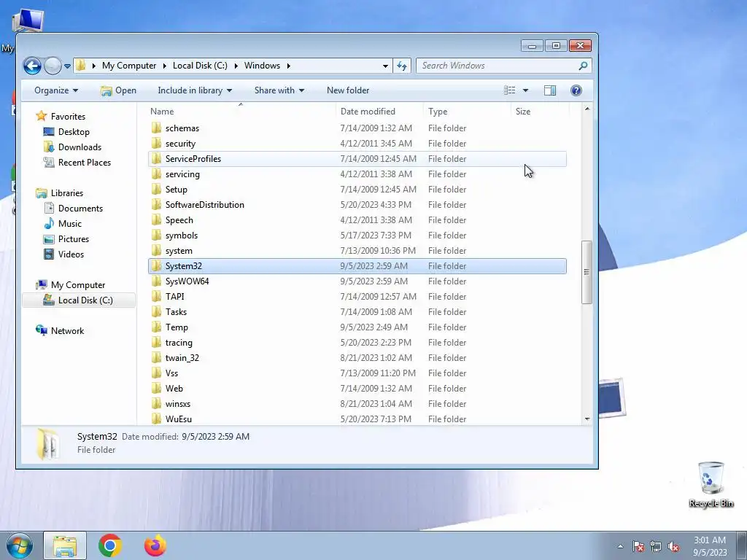Click the Open toolbar button
The image size is (747, 560).
pyautogui.click(x=119, y=90)
